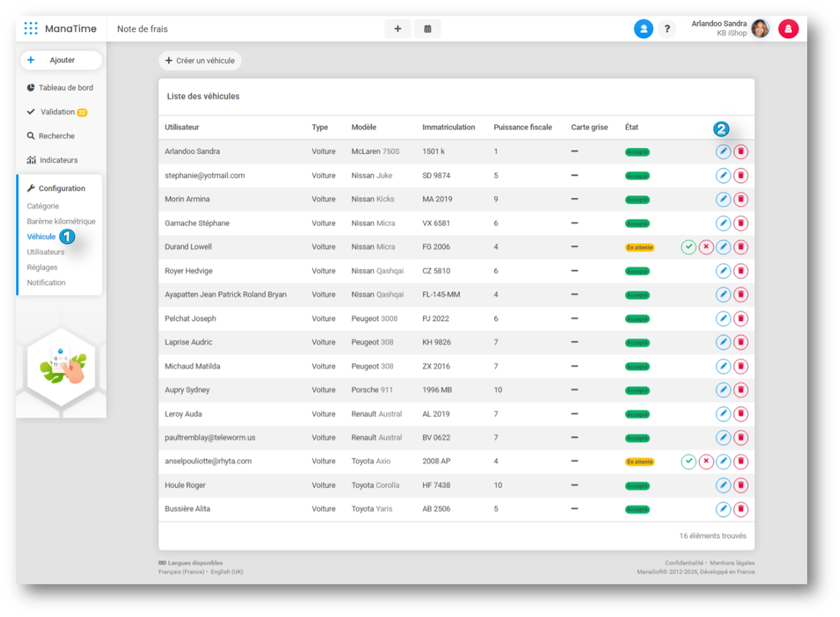Click the plus icon in top toolbar
The height and width of the screenshot is (617, 840).
point(398,29)
